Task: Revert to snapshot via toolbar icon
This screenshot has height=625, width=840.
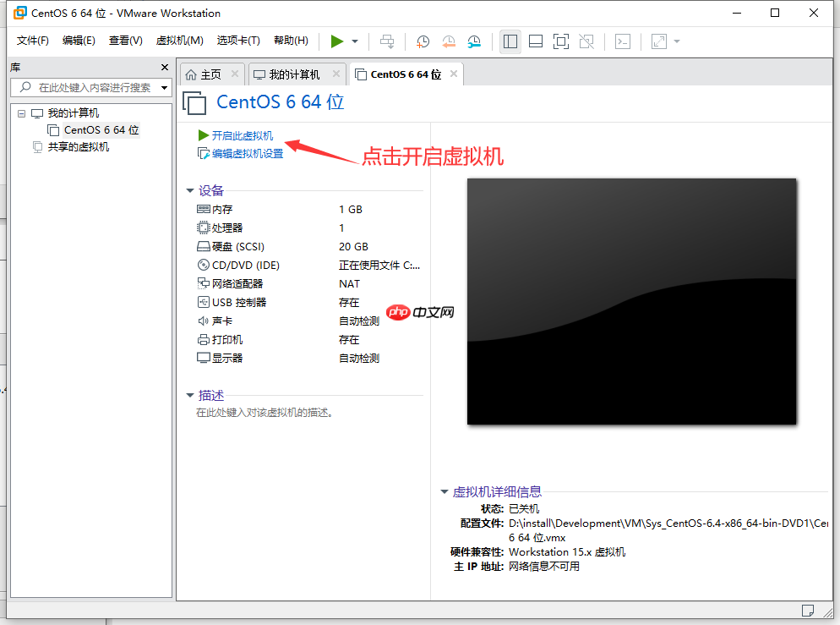Action: point(449,41)
